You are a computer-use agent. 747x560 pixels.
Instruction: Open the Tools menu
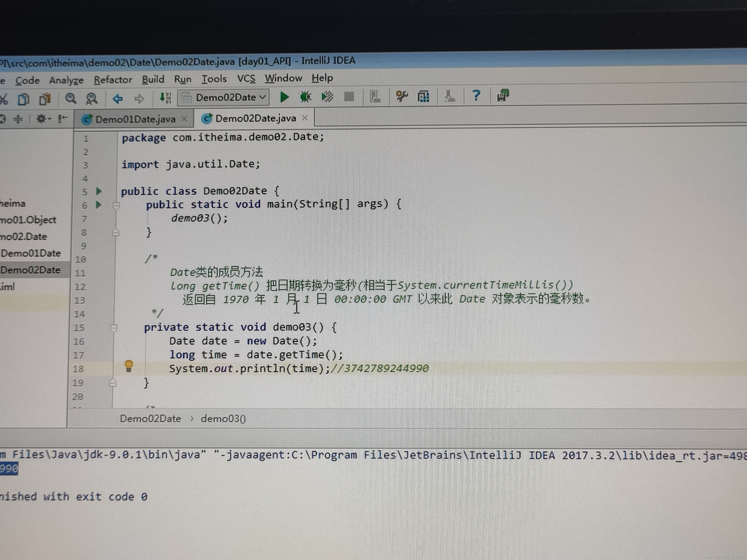click(x=214, y=79)
